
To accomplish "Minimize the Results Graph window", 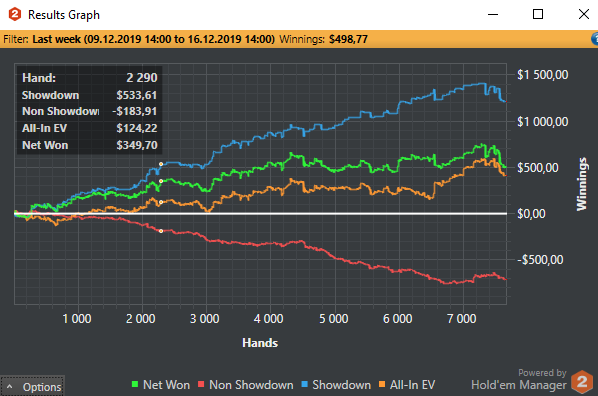I will (493, 14).
